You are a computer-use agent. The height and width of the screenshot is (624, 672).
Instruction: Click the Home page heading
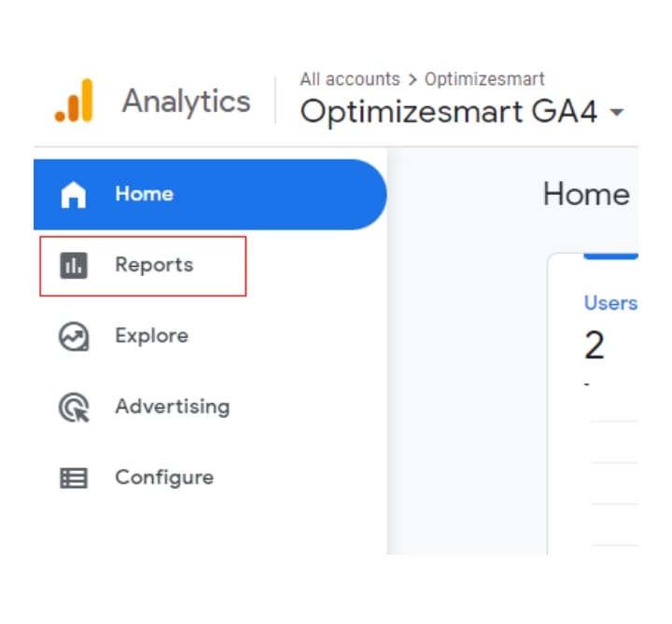click(586, 194)
